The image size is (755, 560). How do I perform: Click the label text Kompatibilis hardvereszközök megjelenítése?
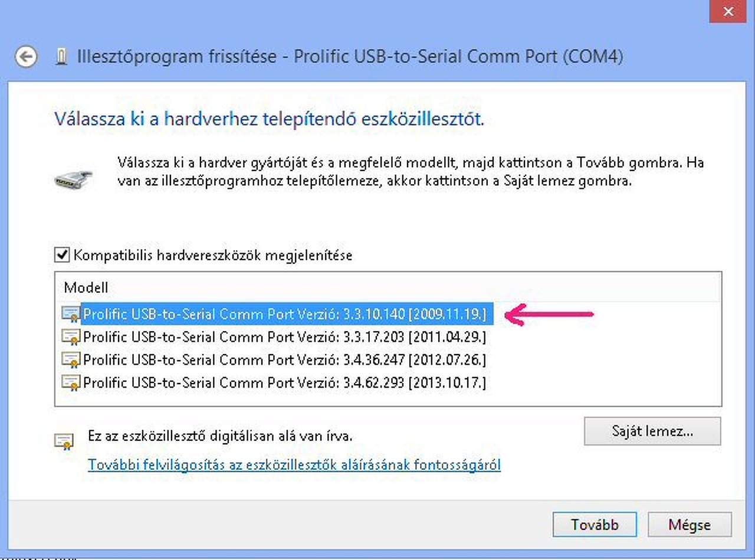tap(213, 256)
